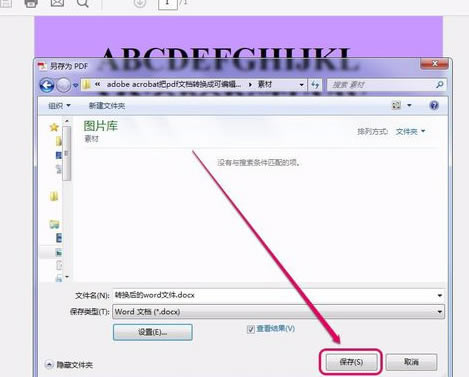Click the page number box in Acrobat toolbar
469x377 pixels.
click(x=168, y=4)
